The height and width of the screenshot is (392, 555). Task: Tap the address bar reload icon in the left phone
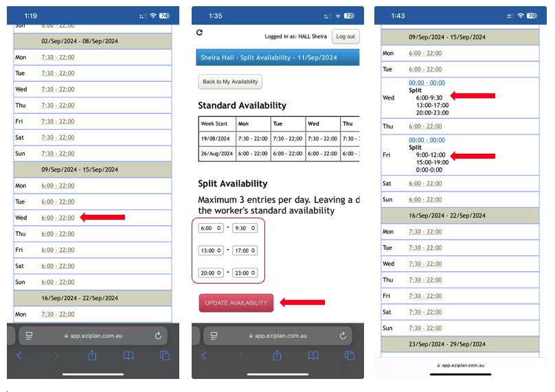[158, 336]
